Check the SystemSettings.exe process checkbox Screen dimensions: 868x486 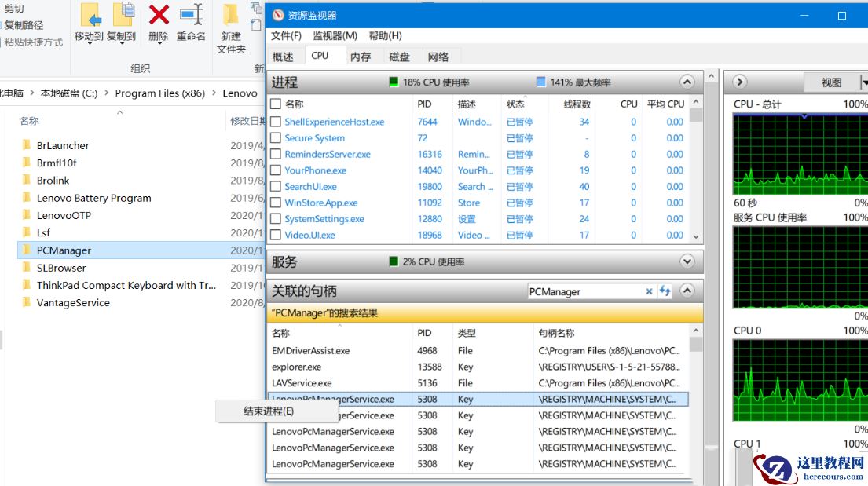click(x=277, y=219)
